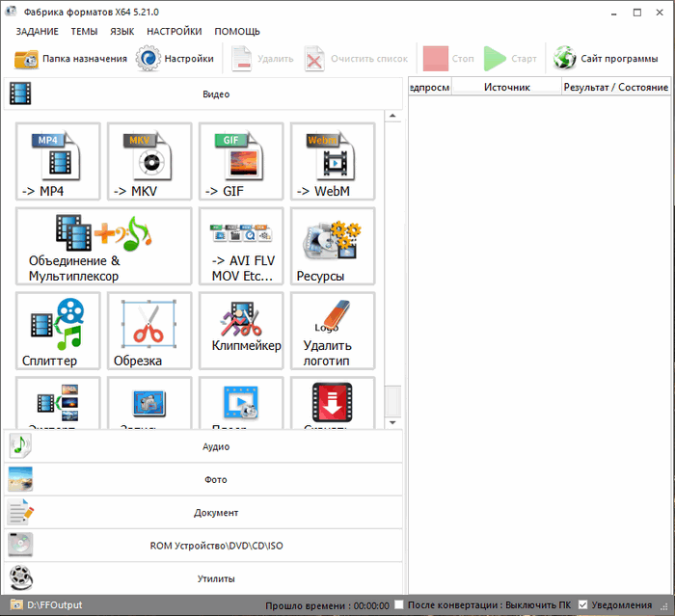The image size is (675, 616).
Task: Click the Результат / Состояние column header
Action: pos(616,87)
